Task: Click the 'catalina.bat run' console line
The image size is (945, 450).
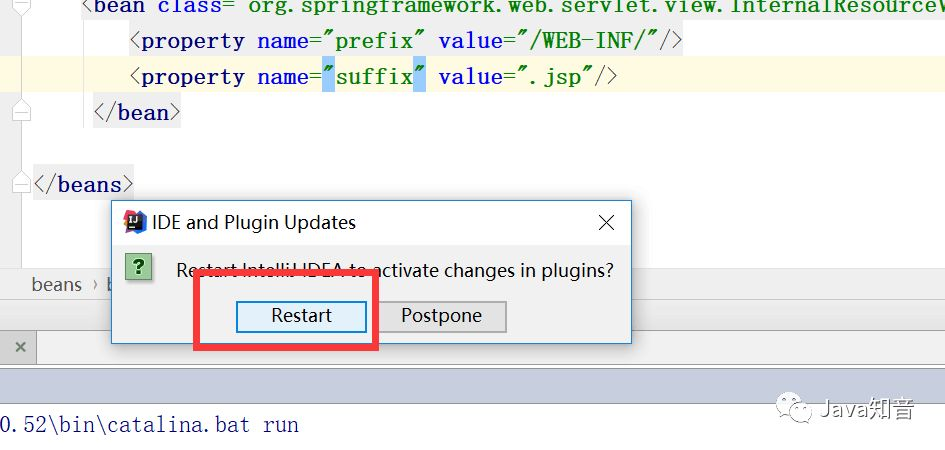Action: 149,425
